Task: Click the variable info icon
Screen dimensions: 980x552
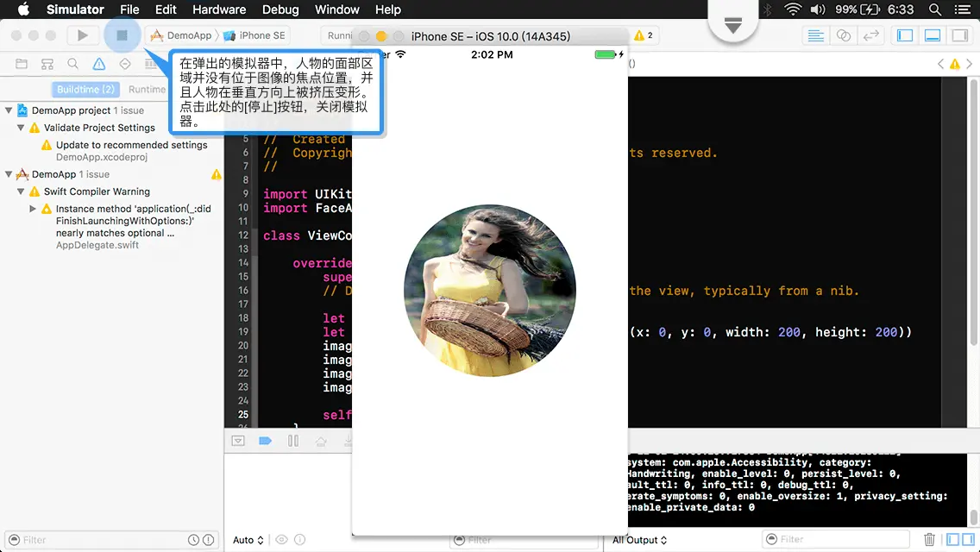Action: (x=300, y=540)
